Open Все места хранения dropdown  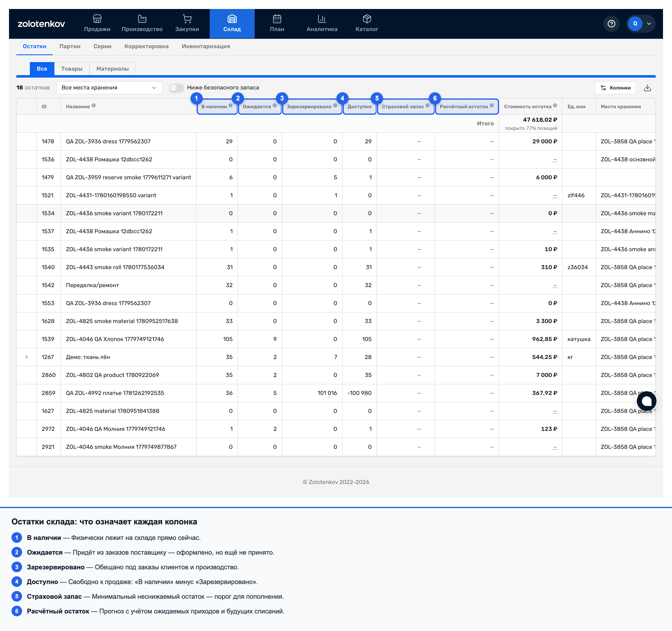point(109,88)
